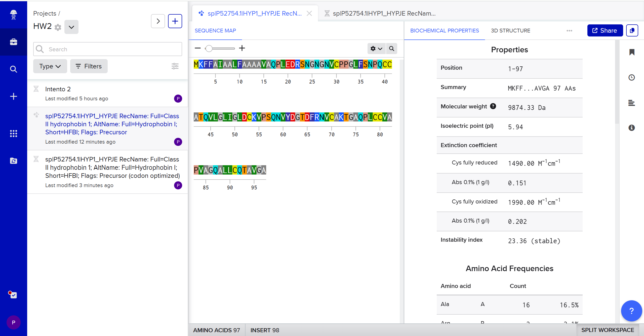
Task: Click the Share button
Action: pyautogui.click(x=605, y=31)
